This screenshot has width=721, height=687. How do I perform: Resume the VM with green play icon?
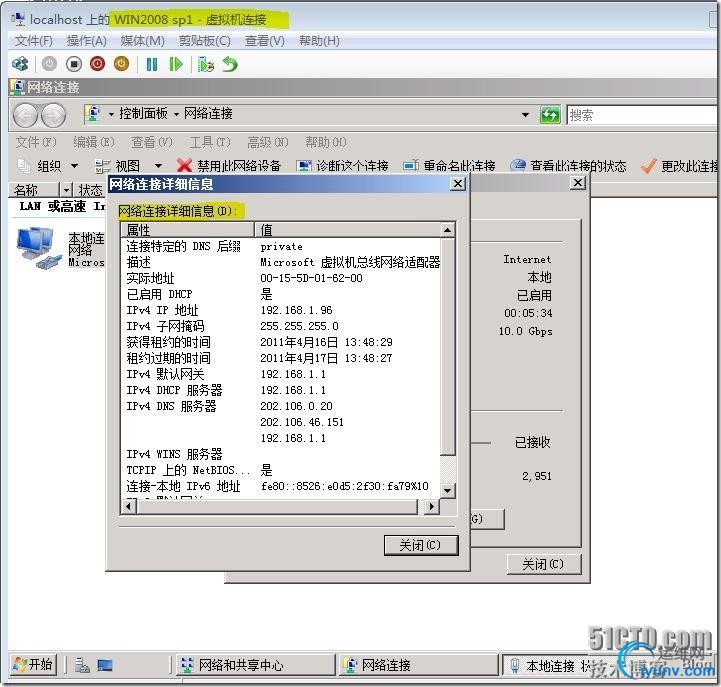pos(176,64)
